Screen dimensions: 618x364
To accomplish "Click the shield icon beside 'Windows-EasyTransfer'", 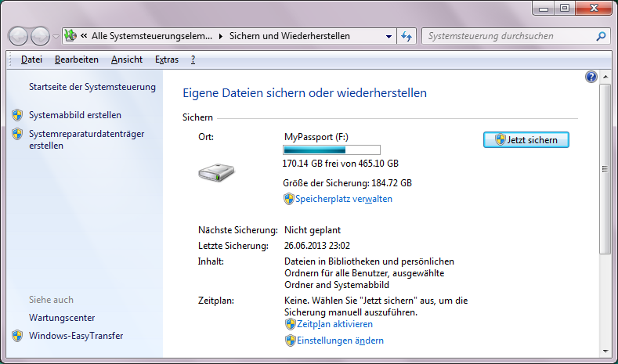I will [x=17, y=336].
